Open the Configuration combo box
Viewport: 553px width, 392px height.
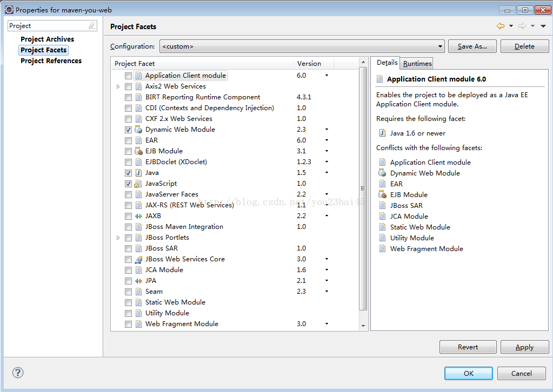coord(302,46)
